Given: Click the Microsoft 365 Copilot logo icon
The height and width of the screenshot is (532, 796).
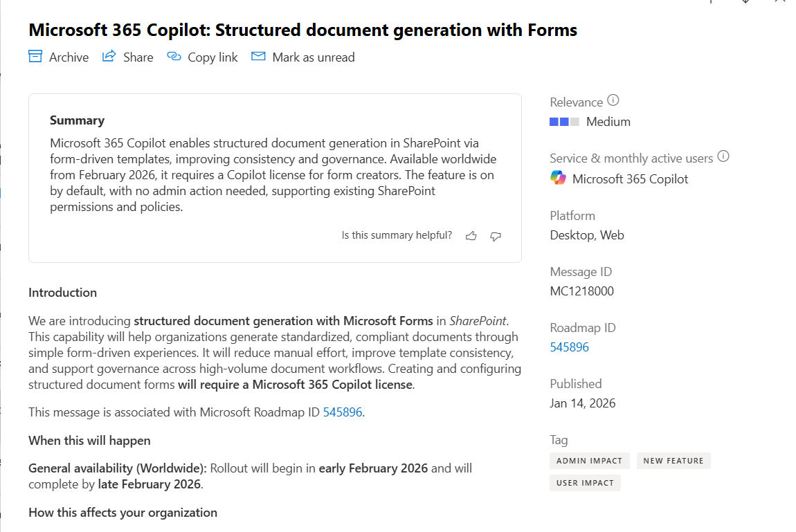Looking at the screenshot, I should coord(558,178).
